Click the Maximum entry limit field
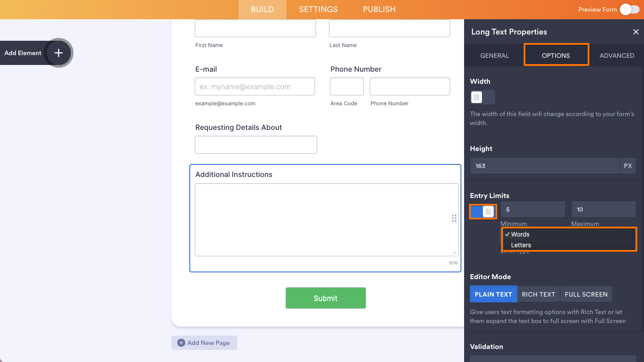 pyautogui.click(x=603, y=209)
